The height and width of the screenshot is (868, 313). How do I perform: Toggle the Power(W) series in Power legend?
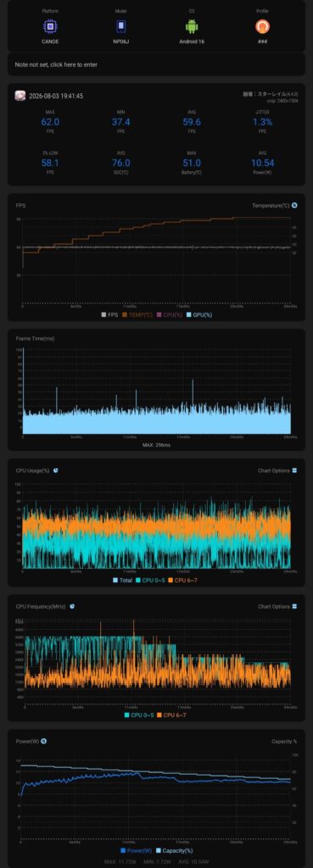tap(137, 851)
